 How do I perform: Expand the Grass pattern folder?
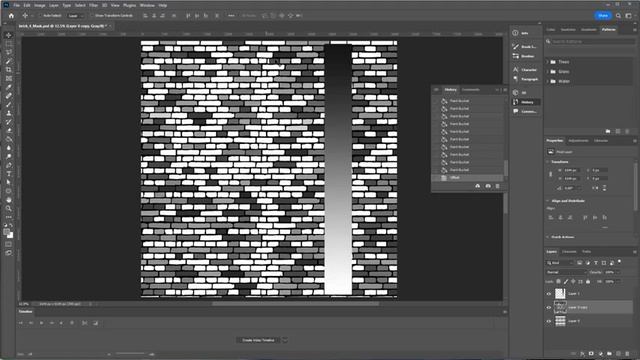[x=548, y=71]
